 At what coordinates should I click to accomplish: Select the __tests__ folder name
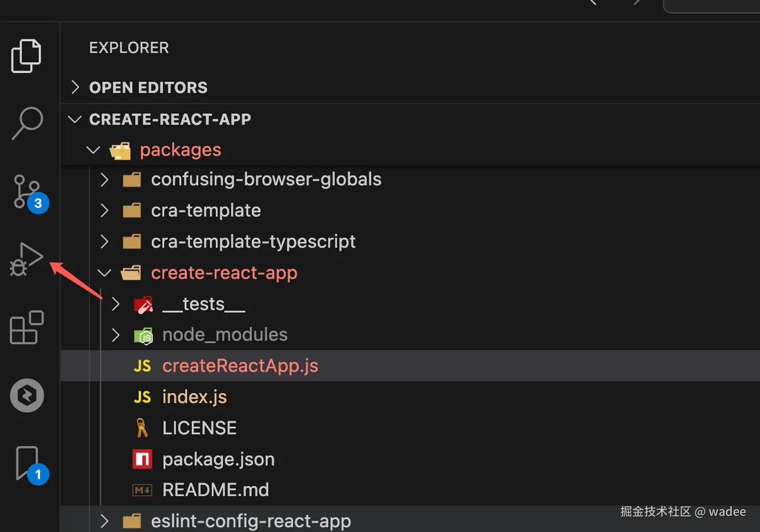(204, 304)
